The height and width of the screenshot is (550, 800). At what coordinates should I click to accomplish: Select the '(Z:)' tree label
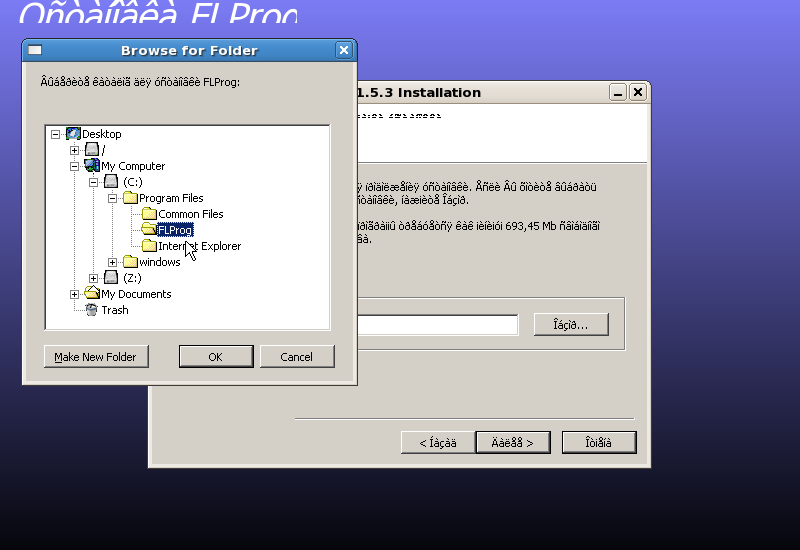[x=132, y=278]
